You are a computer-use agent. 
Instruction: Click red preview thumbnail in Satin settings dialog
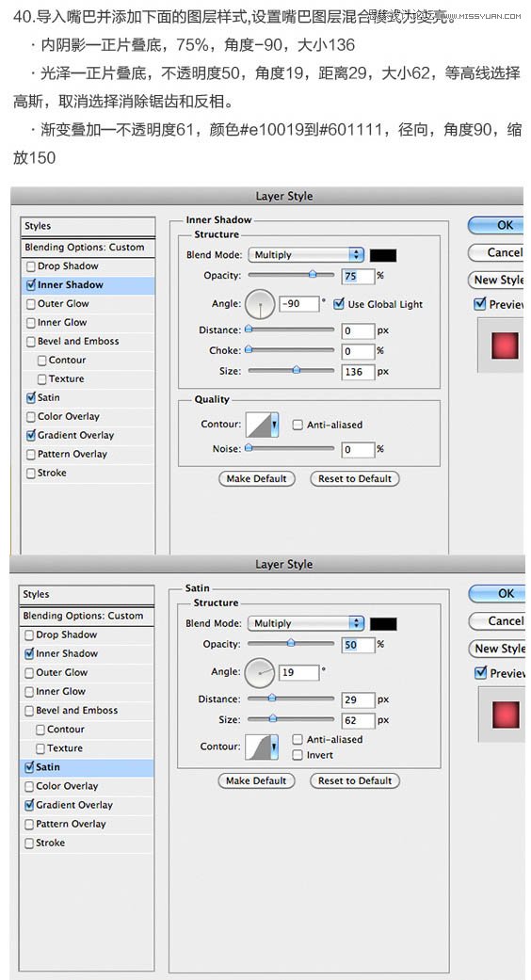click(506, 715)
